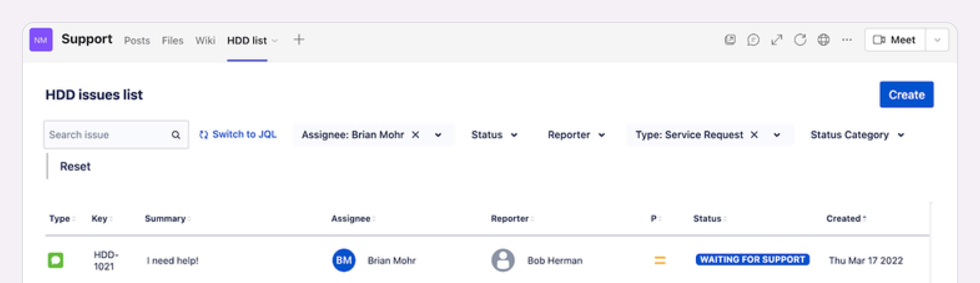Expand the Assignee filter dropdown
This screenshot has width=980, height=283.
[438, 135]
